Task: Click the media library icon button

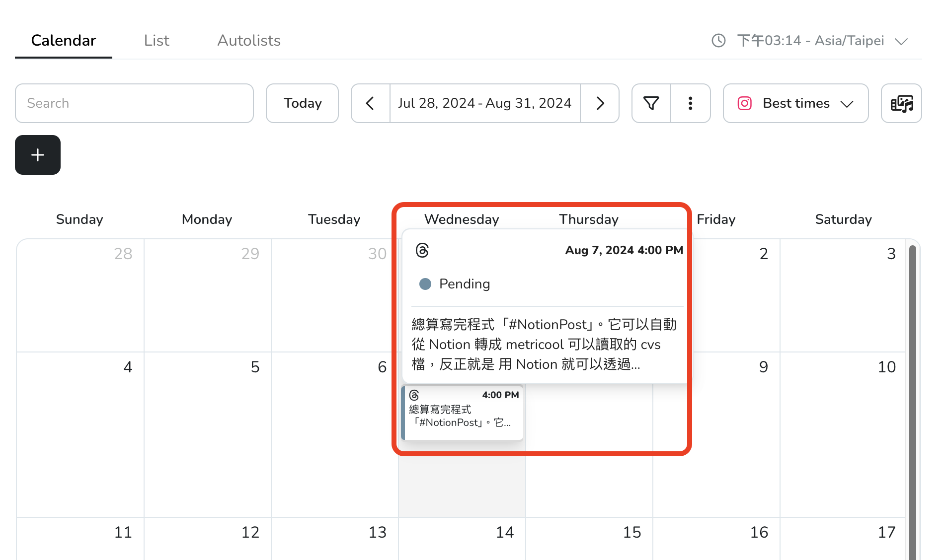Action: point(901,103)
